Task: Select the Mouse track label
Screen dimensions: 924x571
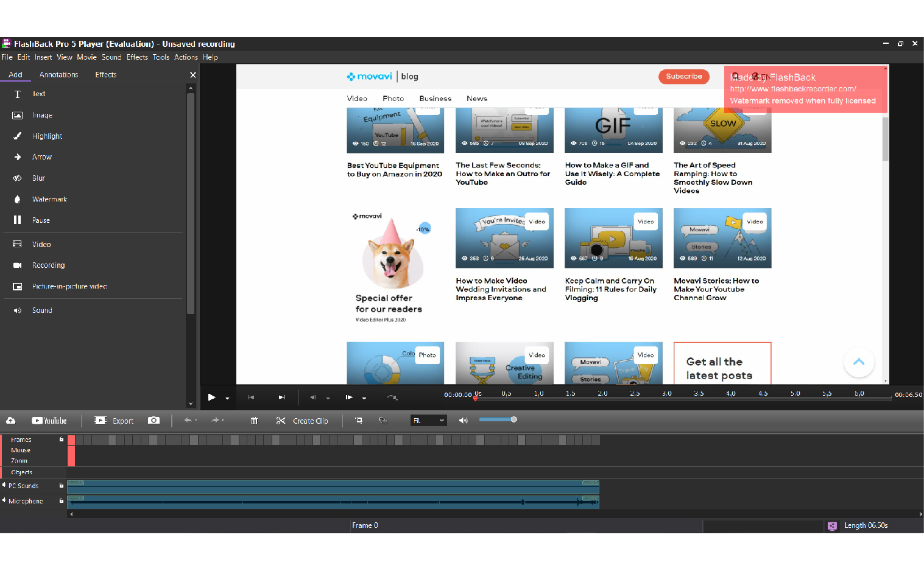Action: point(21,450)
